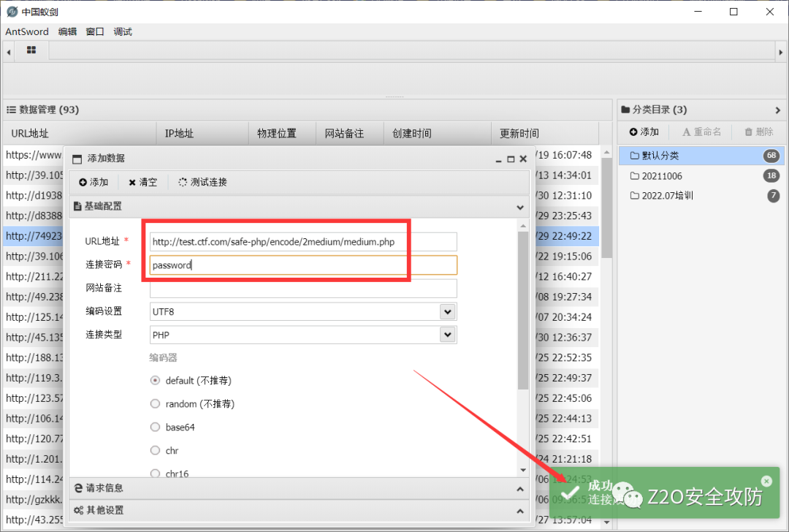Image resolution: width=789 pixels, height=532 pixels.
Task: Select the http://d8388 data row
Action: coord(34,216)
